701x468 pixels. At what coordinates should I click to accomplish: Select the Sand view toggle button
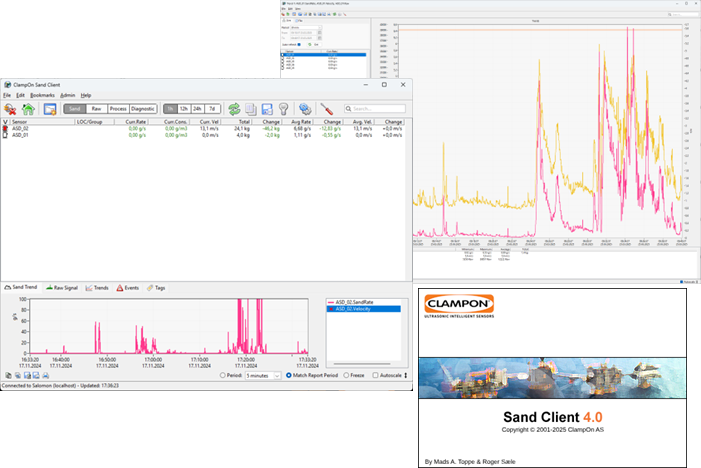75,109
